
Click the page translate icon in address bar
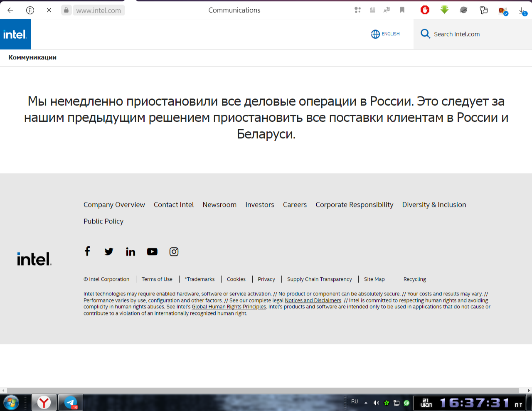tap(387, 10)
